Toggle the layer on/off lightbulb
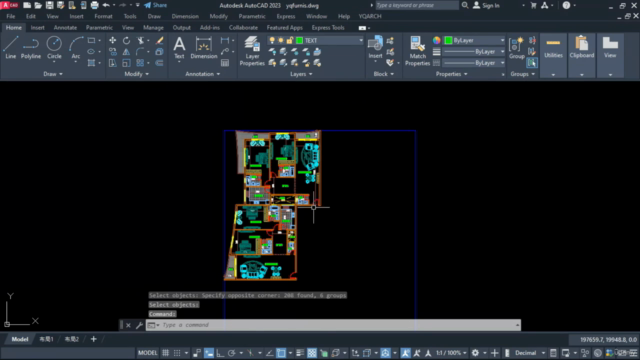The image size is (640, 360). (x=272, y=40)
